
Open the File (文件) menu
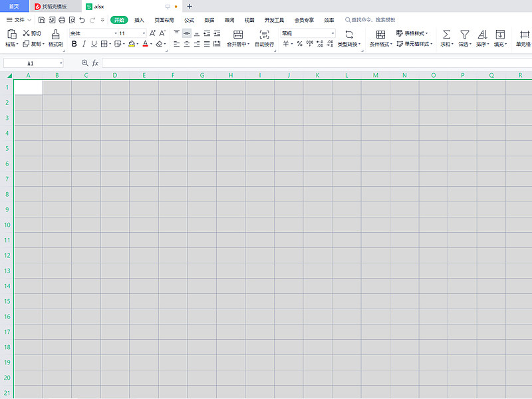point(19,20)
